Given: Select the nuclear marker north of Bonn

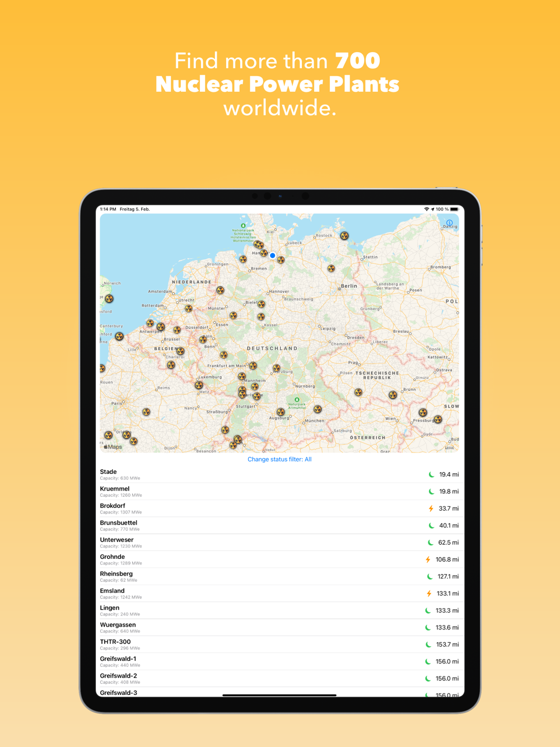Looking at the screenshot, I should pyautogui.click(x=203, y=339).
